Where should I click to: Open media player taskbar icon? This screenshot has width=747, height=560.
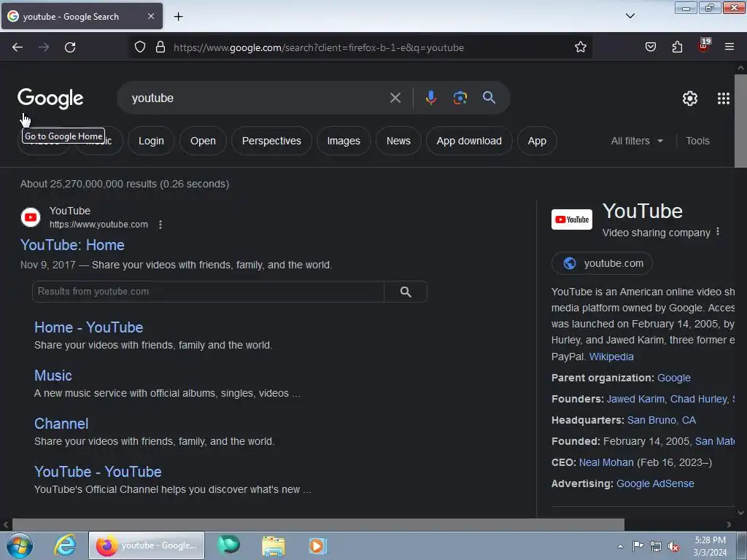[317, 545]
